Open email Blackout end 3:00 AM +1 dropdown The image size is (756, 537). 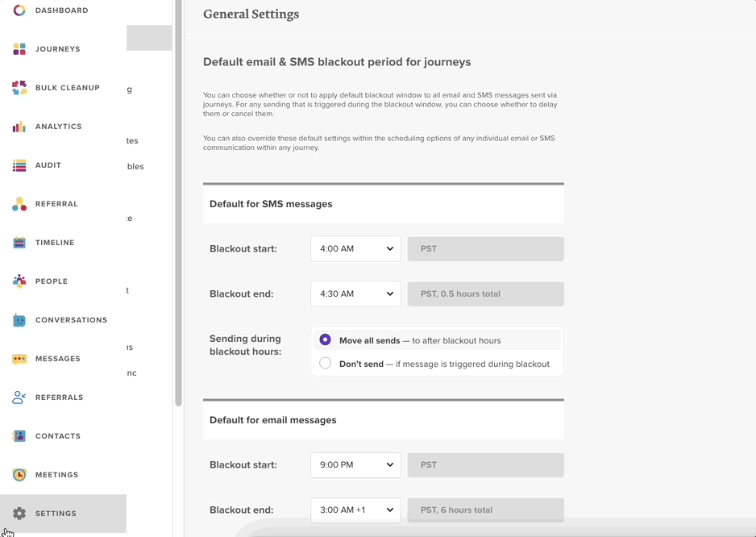355,510
